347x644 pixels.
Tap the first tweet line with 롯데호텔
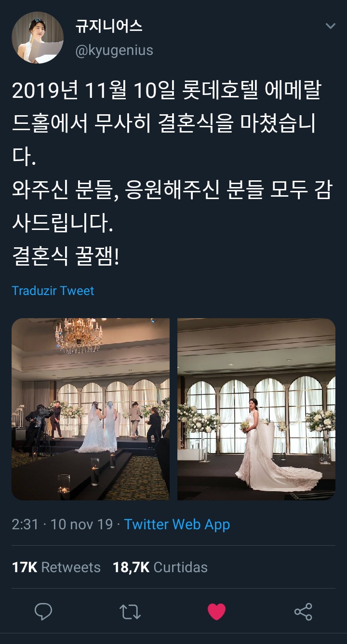[x=166, y=92]
